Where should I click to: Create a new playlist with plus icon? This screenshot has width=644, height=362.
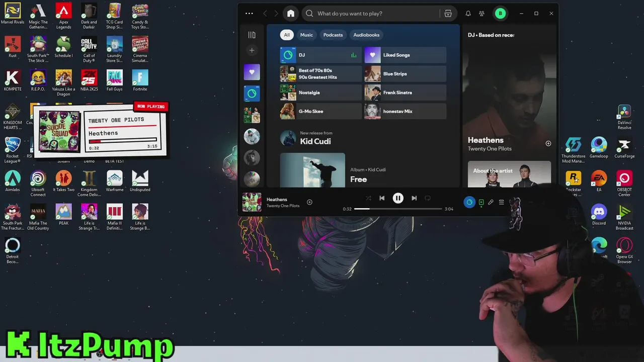[x=252, y=50]
